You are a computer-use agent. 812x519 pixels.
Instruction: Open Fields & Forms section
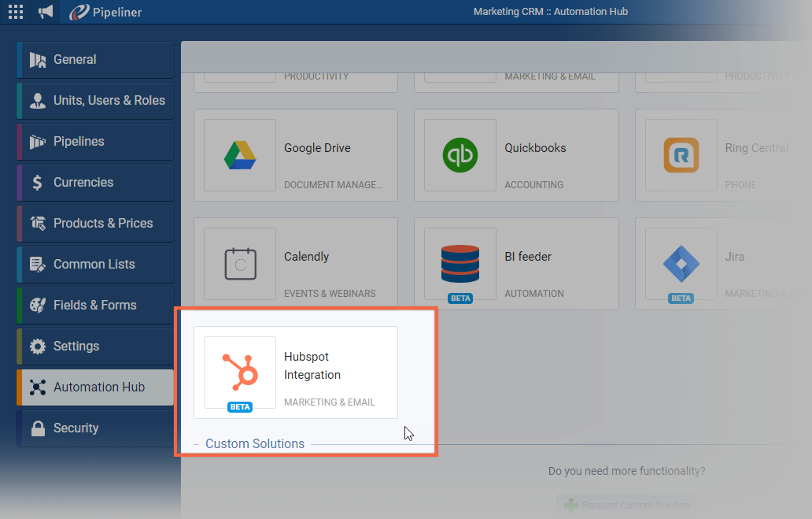[x=95, y=306]
